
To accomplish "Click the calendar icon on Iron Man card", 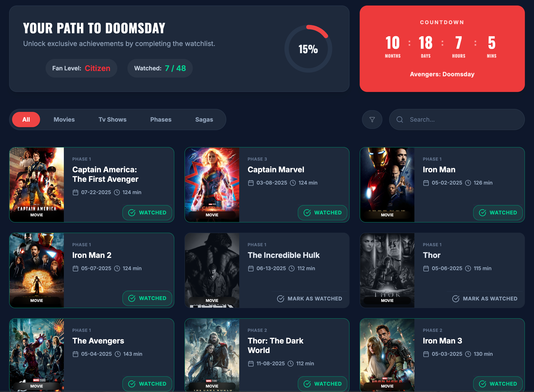I will [426, 183].
